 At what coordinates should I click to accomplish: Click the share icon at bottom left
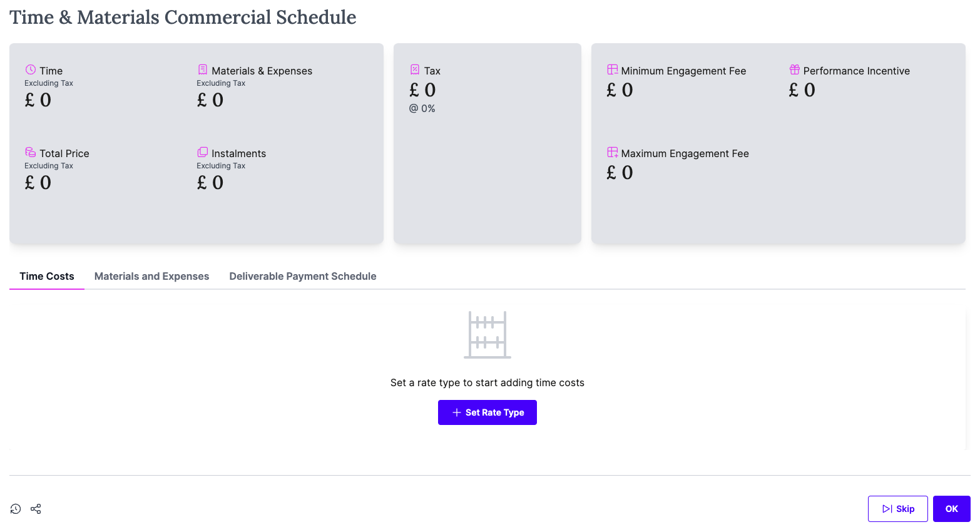point(36,509)
